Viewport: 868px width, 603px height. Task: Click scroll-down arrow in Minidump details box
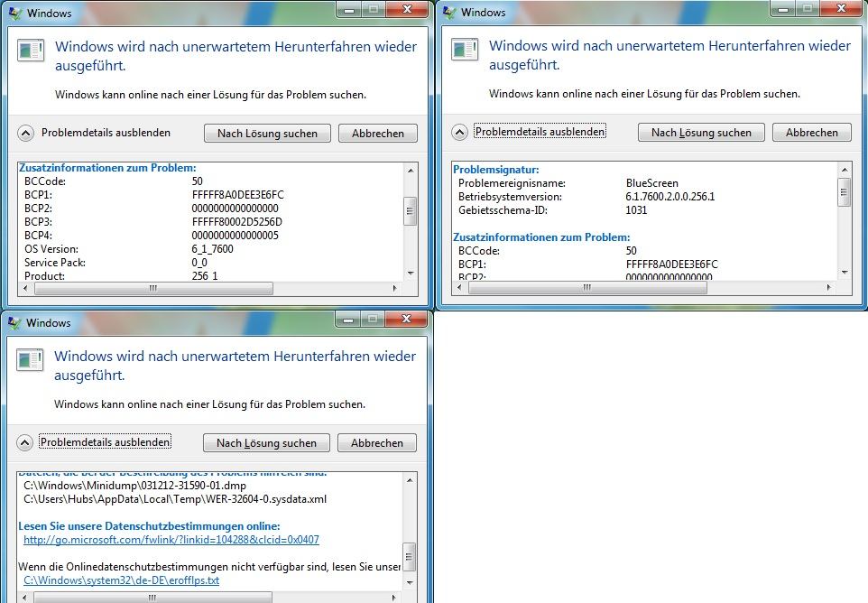coord(410,582)
